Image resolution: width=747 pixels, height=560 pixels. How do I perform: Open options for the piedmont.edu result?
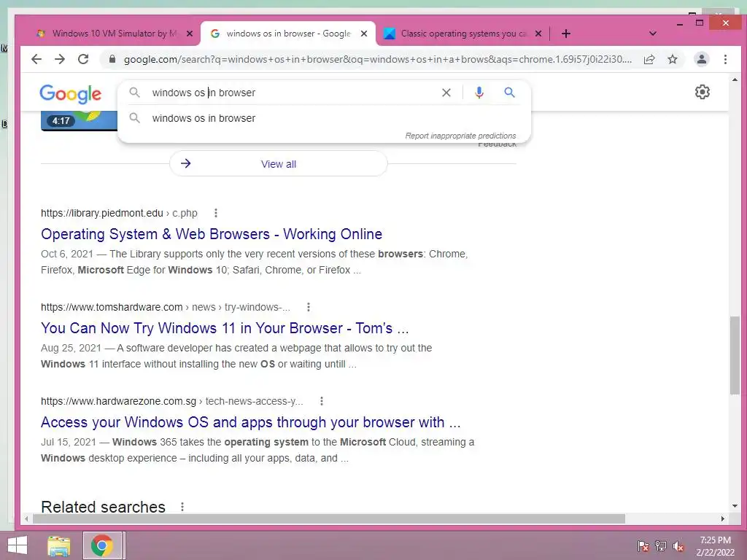pos(216,213)
